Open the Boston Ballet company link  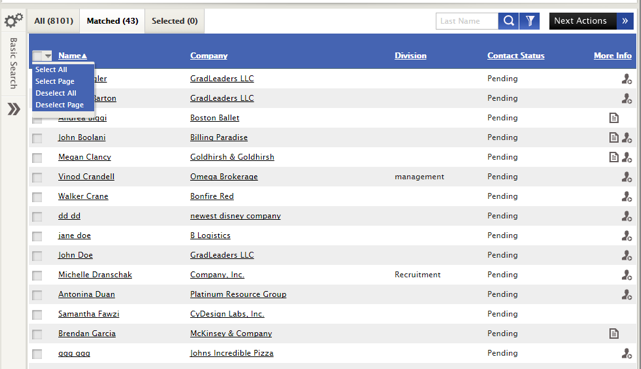tap(215, 118)
